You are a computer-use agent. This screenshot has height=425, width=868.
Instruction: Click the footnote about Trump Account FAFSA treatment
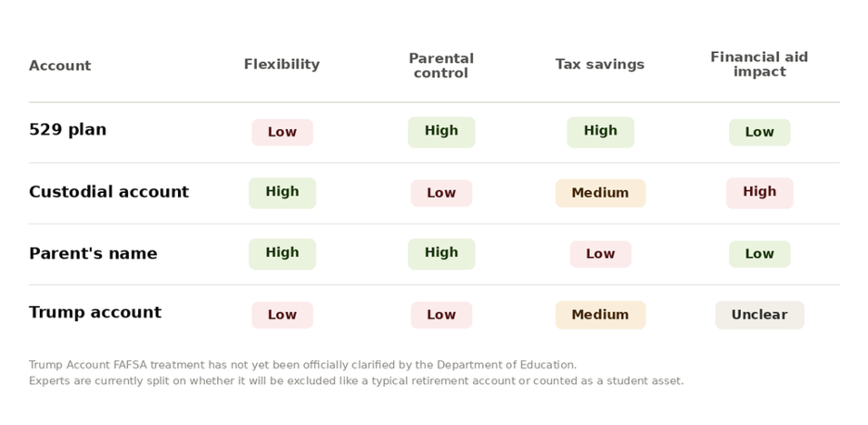coord(356,373)
